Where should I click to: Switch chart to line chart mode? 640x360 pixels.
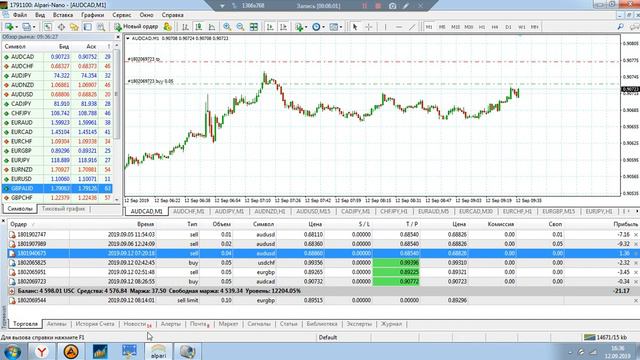click(212, 27)
